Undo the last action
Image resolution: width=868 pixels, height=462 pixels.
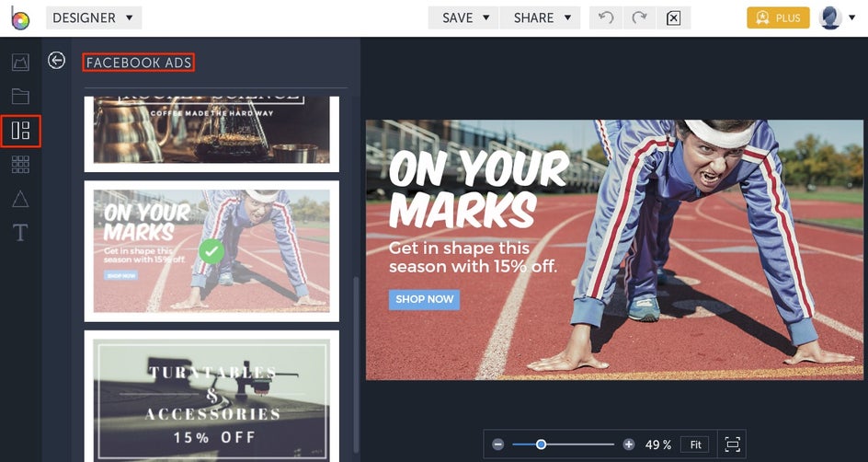606,17
